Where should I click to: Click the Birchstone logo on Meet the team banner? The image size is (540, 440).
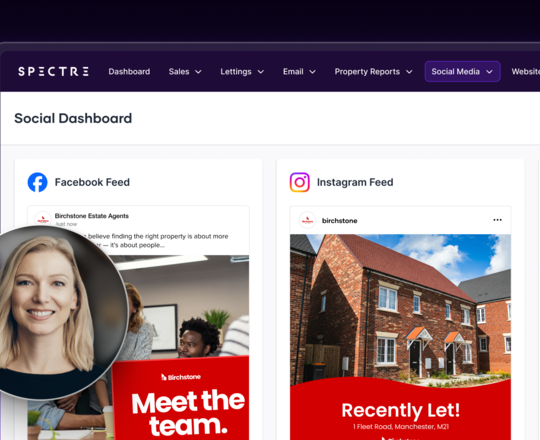point(181,377)
